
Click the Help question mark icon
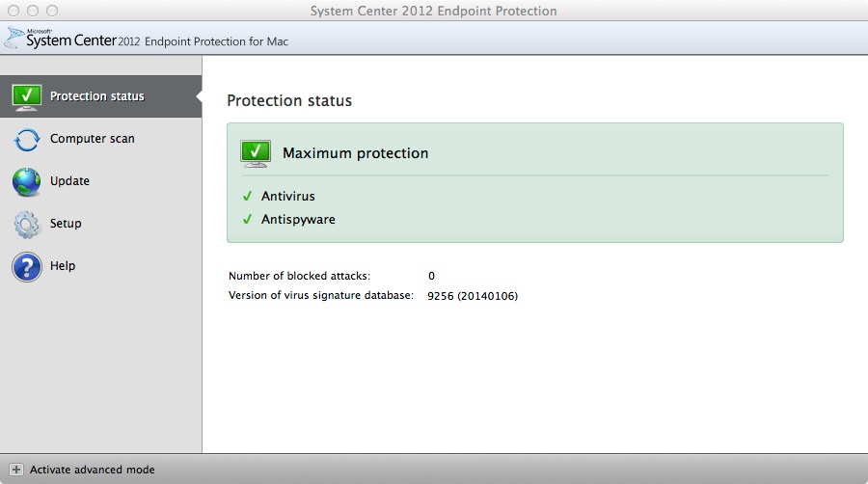27,267
